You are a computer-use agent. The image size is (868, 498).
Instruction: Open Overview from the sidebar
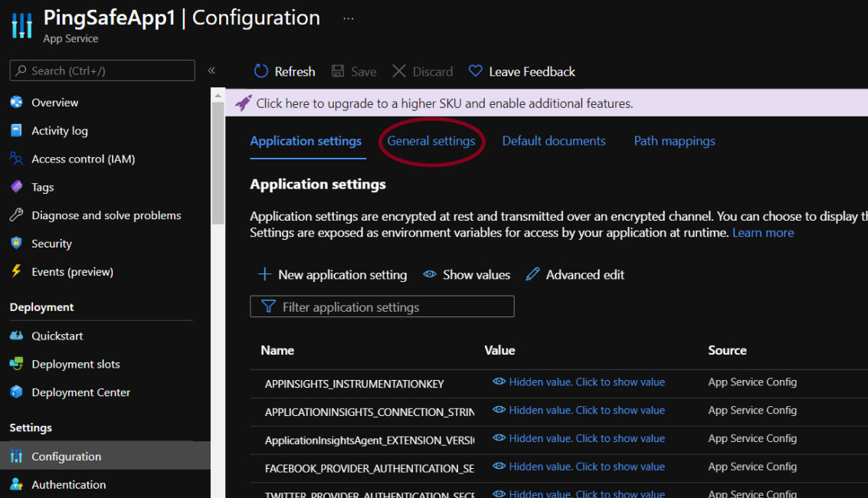coord(54,103)
